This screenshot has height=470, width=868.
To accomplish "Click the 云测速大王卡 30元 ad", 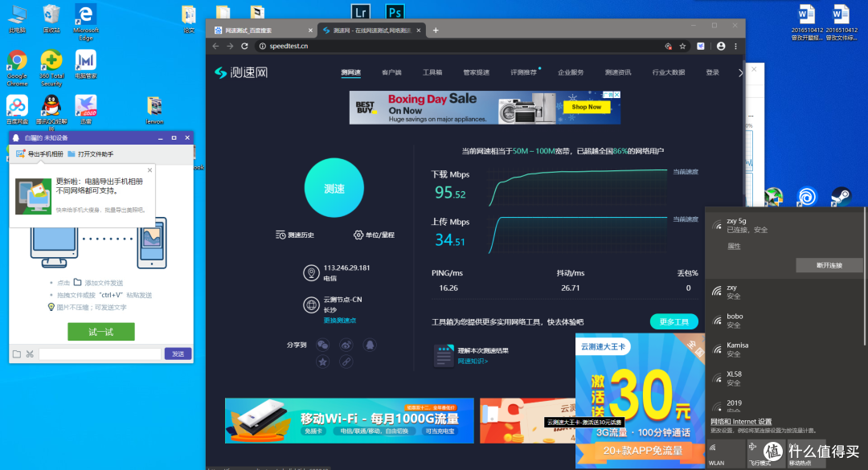I will click(x=640, y=399).
